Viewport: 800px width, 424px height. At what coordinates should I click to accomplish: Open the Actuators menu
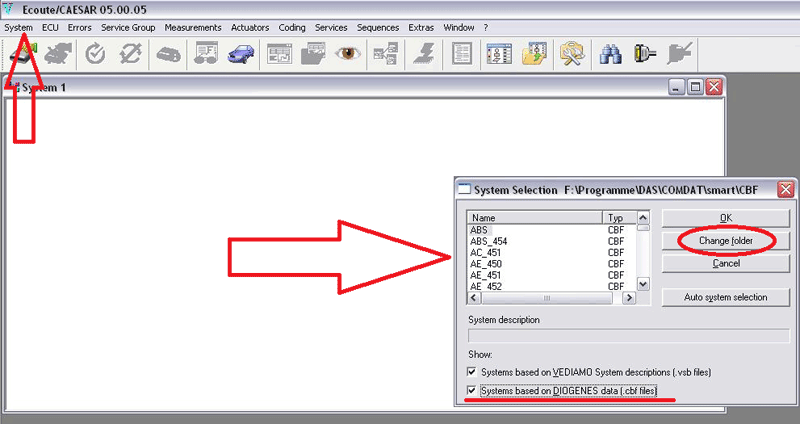click(250, 28)
